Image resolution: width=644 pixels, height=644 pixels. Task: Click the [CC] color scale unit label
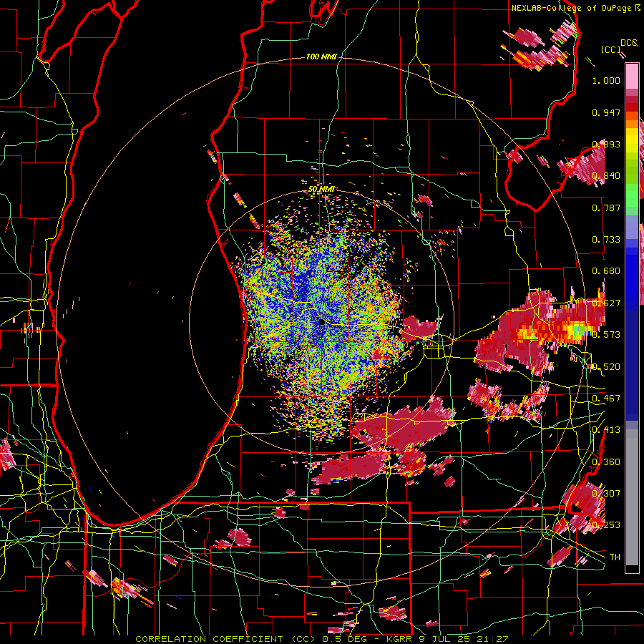(x=610, y=49)
